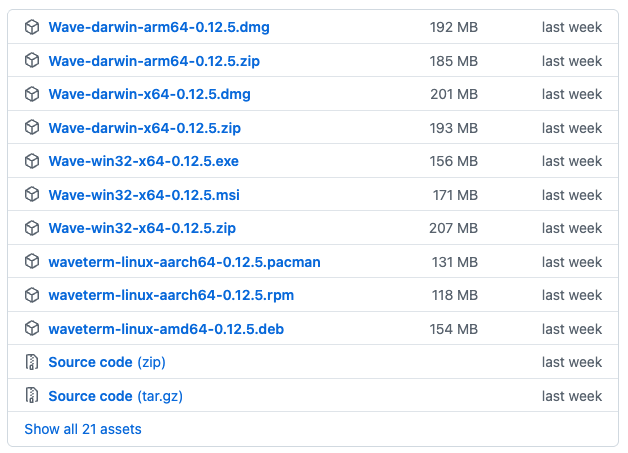Click the 201 MB size text
Image resolution: width=628 pixels, height=453 pixels.
point(454,94)
